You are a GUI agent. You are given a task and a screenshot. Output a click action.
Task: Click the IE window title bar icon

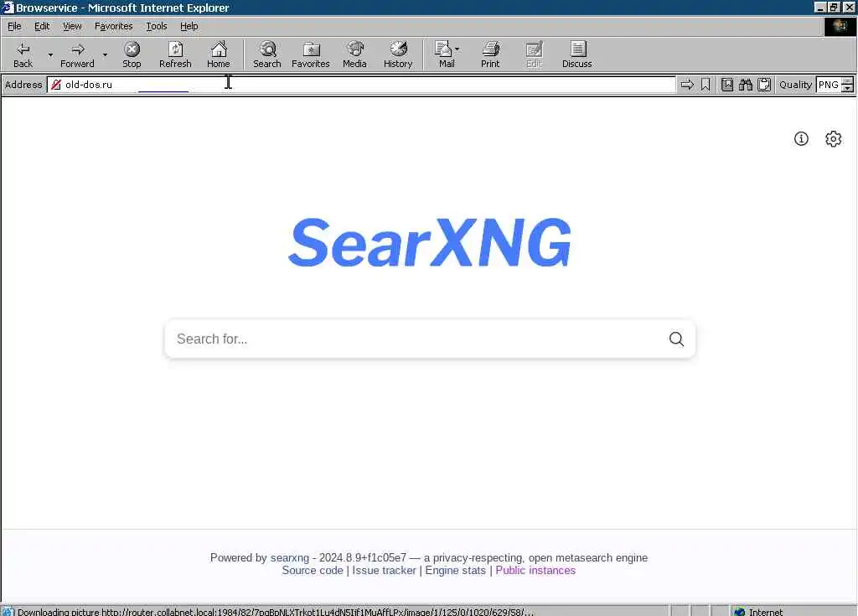point(7,7)
